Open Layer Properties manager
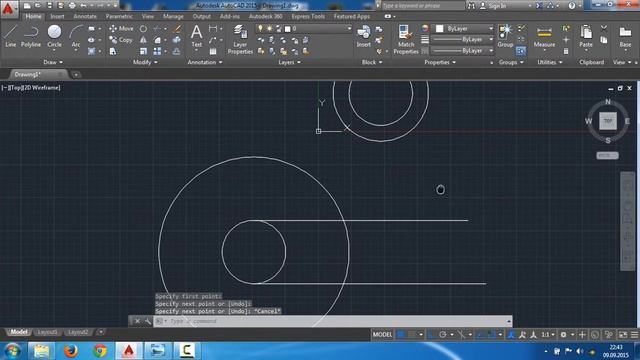This screenshot has width=640, height=360. (240, 39)
